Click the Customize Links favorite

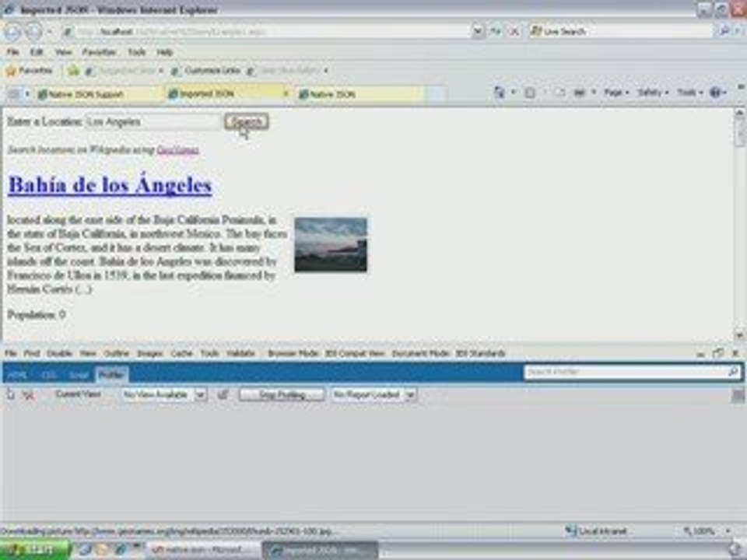(x=206, y=71)
